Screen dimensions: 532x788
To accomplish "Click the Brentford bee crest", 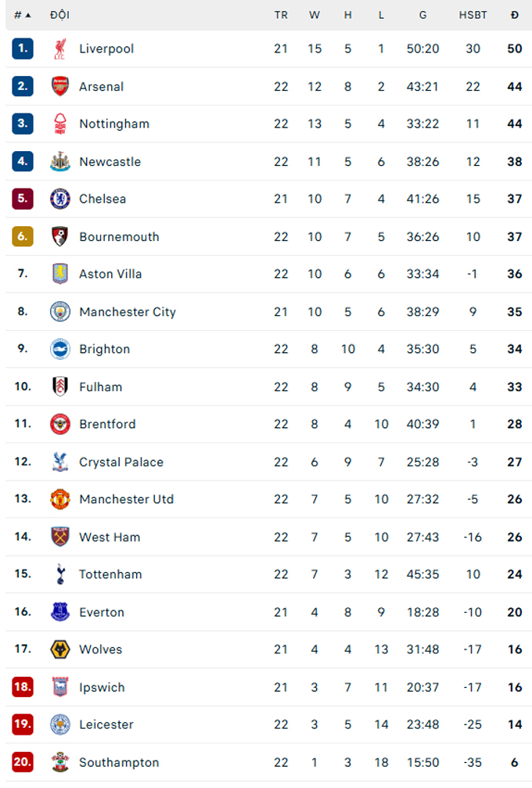I will (x=59, y=424).
